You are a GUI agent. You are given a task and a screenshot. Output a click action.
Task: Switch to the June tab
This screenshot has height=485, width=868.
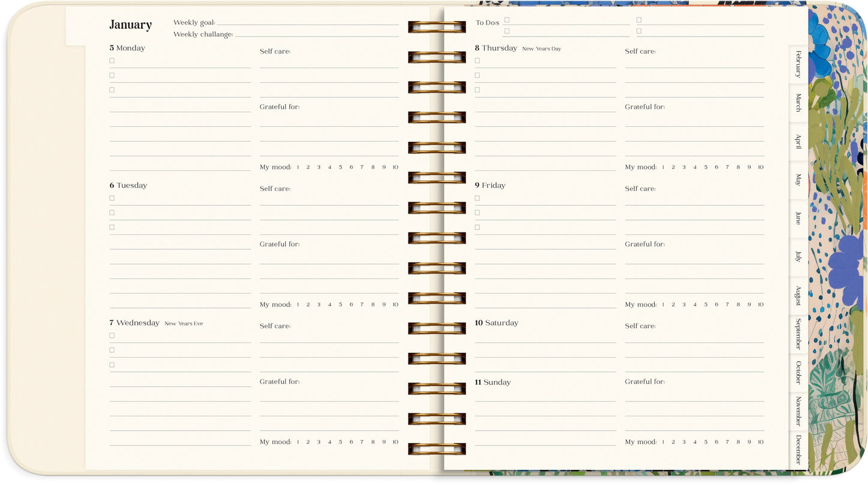click(x=798, y=218)
